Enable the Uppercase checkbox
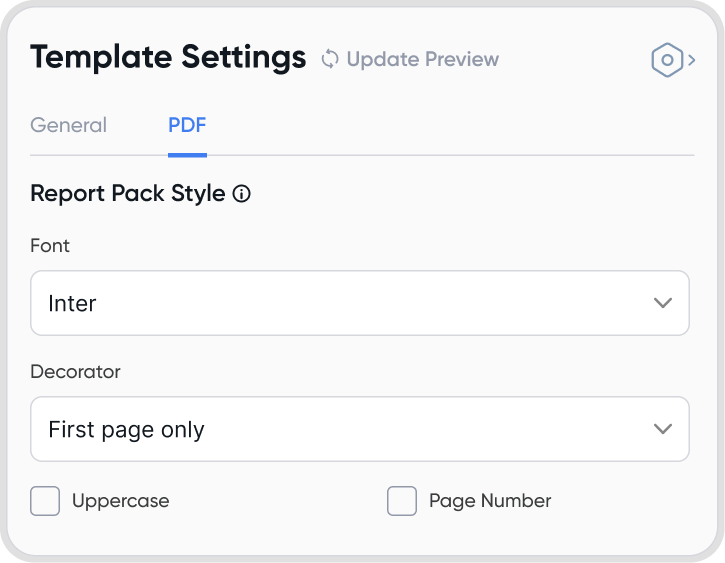The image size is (725, 563). tap(45, 501)
